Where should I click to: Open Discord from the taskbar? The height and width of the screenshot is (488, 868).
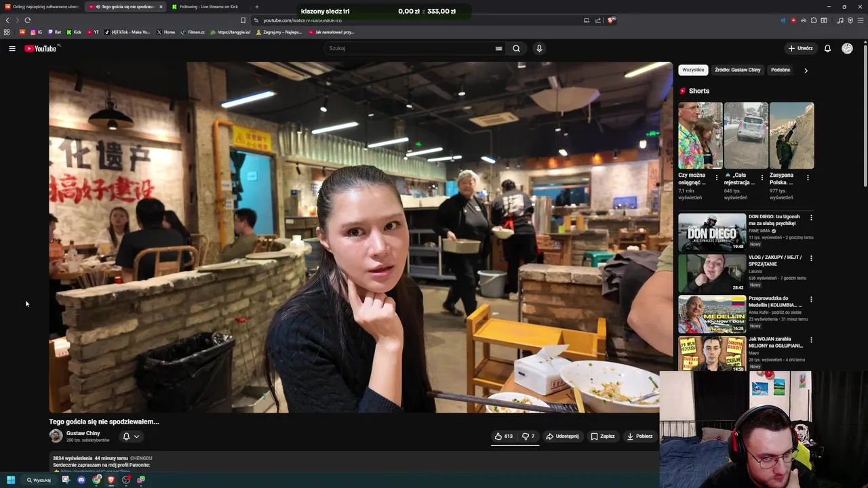(x=81, y=480)
